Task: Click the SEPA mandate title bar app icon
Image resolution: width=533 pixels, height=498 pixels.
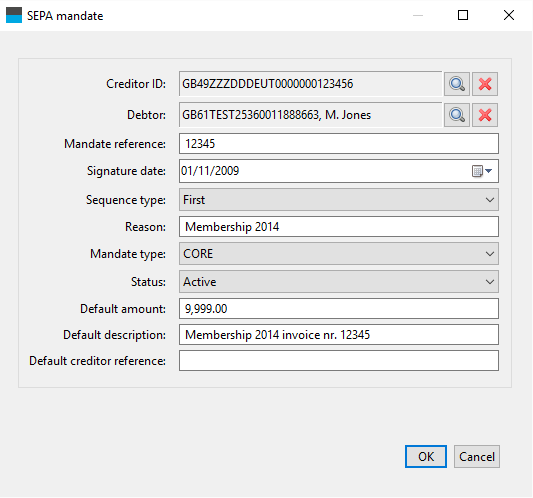Action: tap(14, 15)
